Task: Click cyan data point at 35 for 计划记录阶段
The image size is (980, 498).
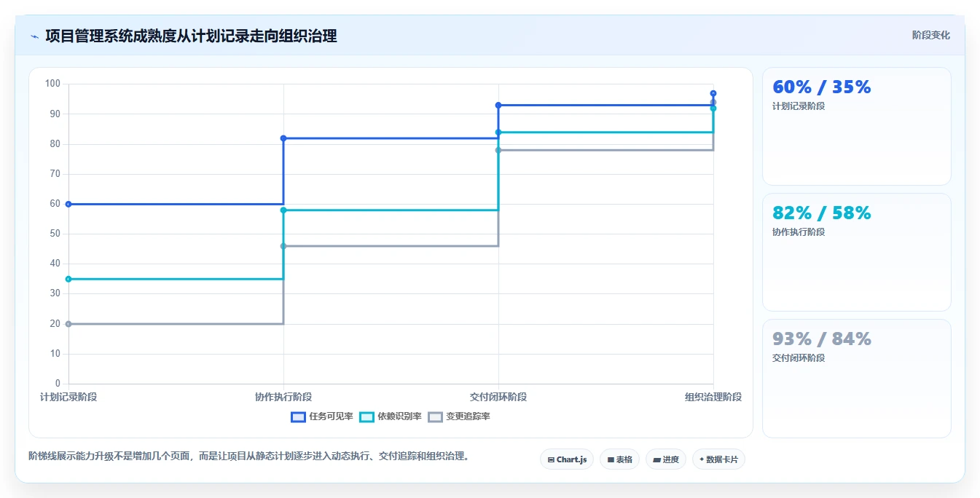Action: [68, 279]
